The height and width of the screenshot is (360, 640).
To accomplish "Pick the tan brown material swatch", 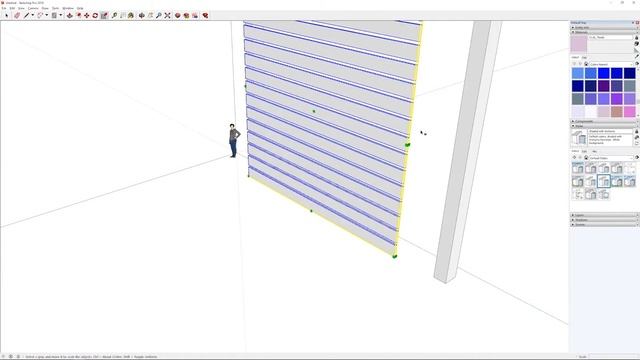I will (617, 112).
